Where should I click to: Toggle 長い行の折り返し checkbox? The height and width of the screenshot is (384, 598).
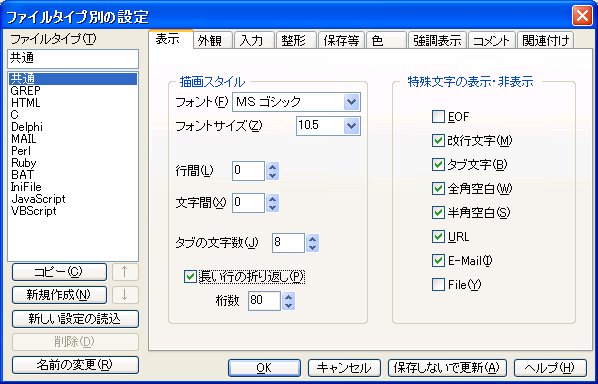(190, 276)
